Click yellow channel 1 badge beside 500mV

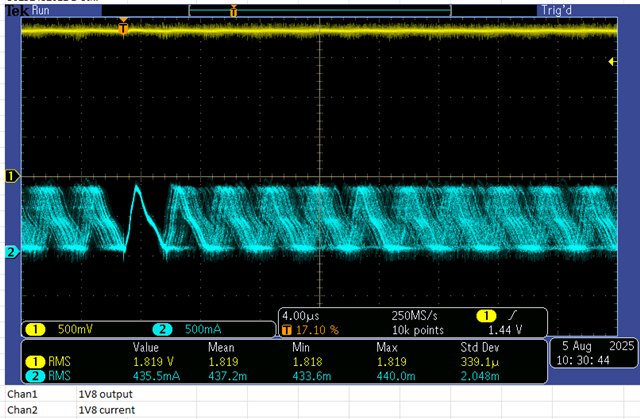pyautogui.click(x=35, y=330)
